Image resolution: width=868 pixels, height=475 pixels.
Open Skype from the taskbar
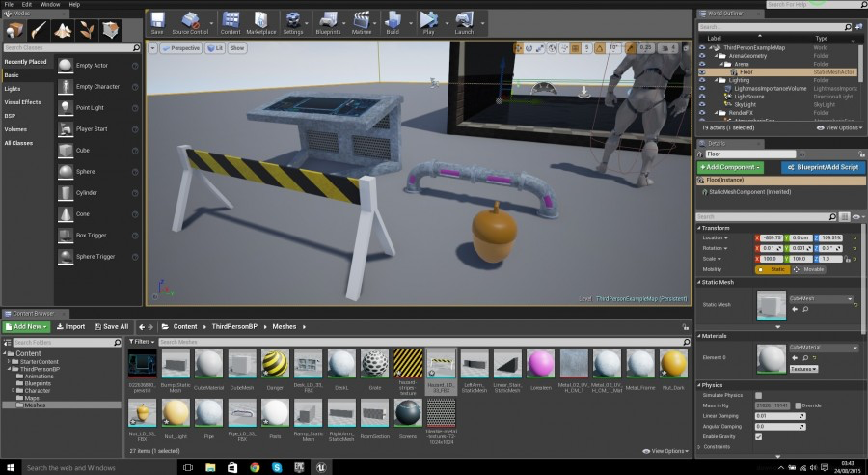point(277,467)
